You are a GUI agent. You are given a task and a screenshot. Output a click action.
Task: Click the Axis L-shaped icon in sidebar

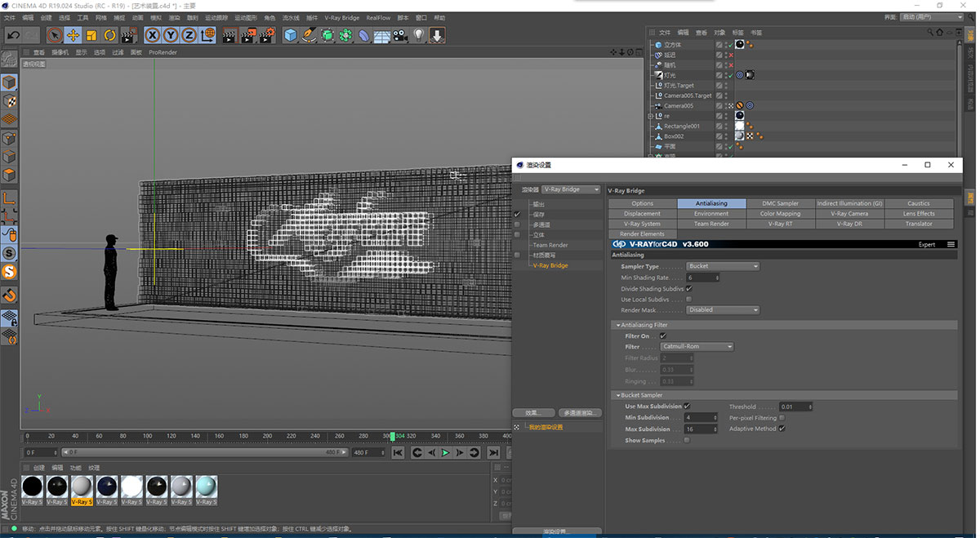tap(9, 198)
